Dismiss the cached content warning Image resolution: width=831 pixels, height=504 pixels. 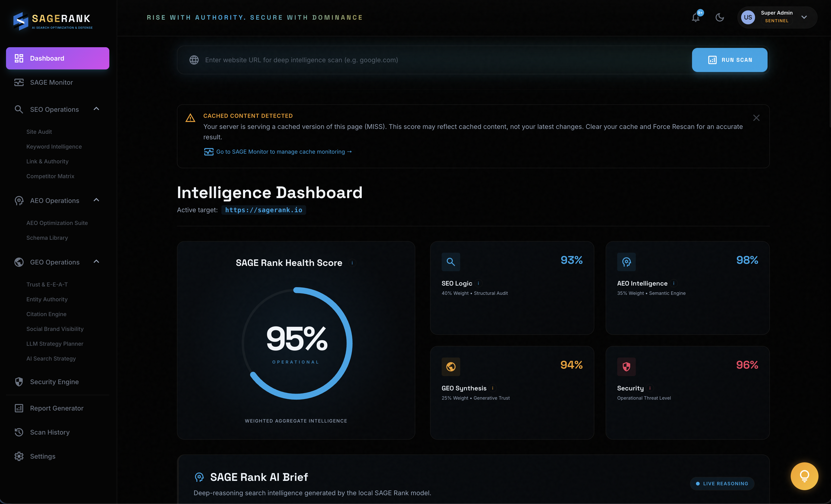(756, 118)
